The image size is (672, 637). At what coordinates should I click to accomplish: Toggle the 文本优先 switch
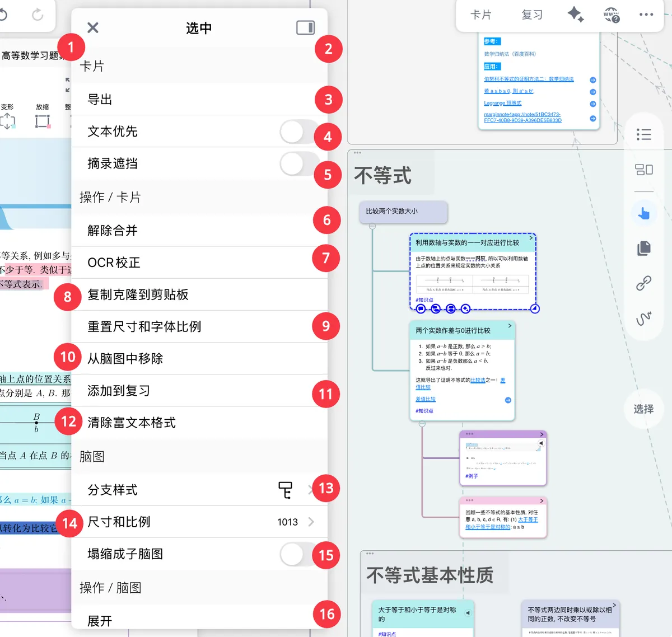point(298,132)
